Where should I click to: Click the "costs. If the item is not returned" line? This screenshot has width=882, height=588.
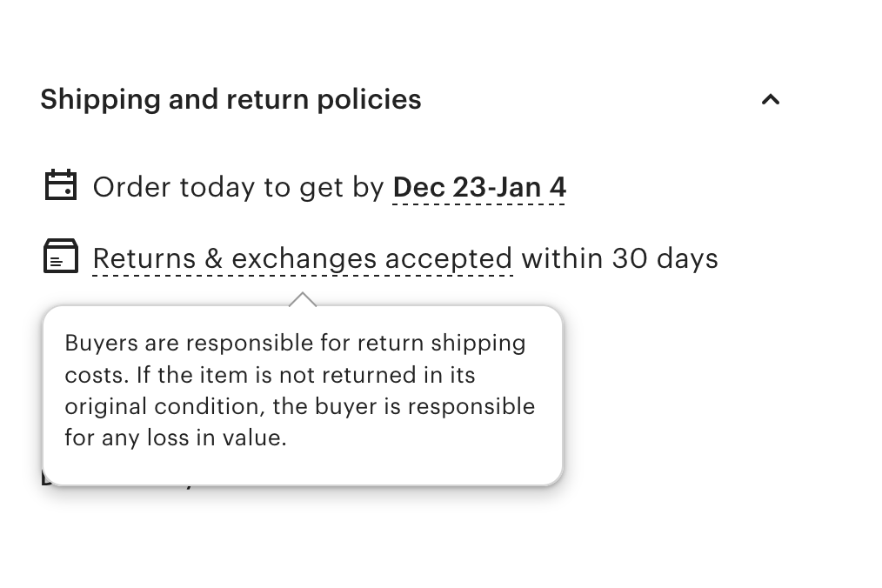click(x=270, y=375)
